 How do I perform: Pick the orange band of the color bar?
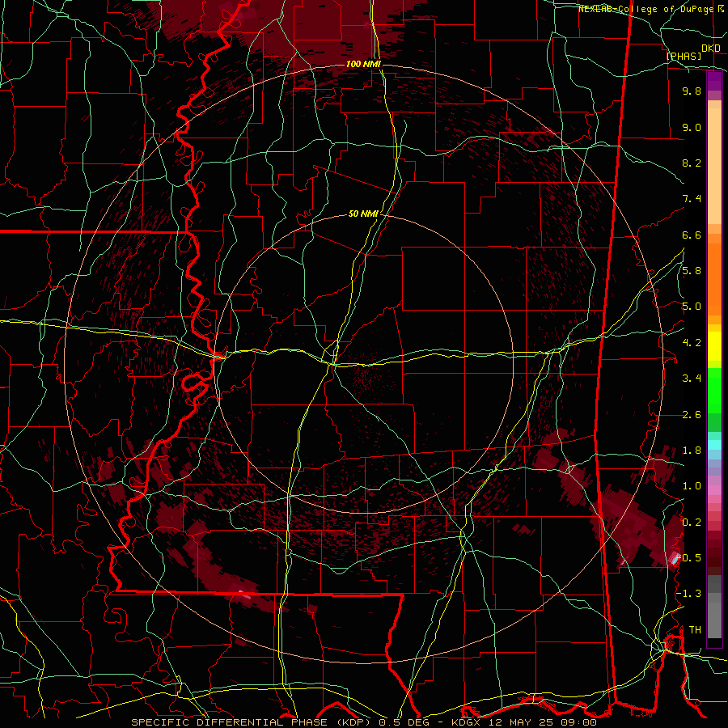point(714,278)
